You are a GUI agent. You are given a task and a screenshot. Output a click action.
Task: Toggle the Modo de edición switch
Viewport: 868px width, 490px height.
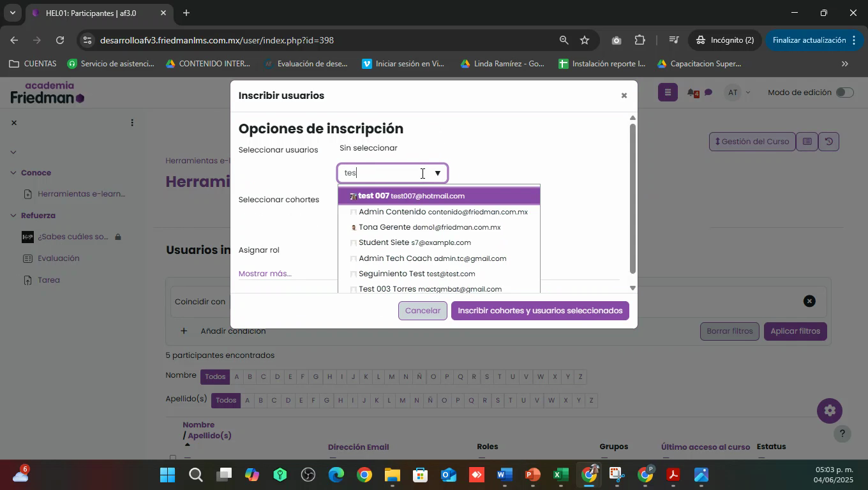tap(844, 93)
